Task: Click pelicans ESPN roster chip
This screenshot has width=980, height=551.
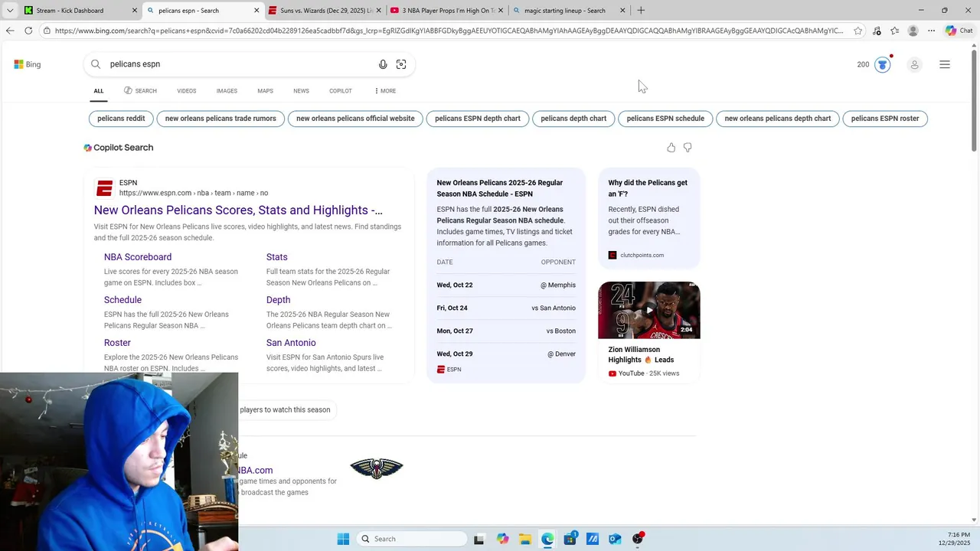Action: tap(885, 119)
